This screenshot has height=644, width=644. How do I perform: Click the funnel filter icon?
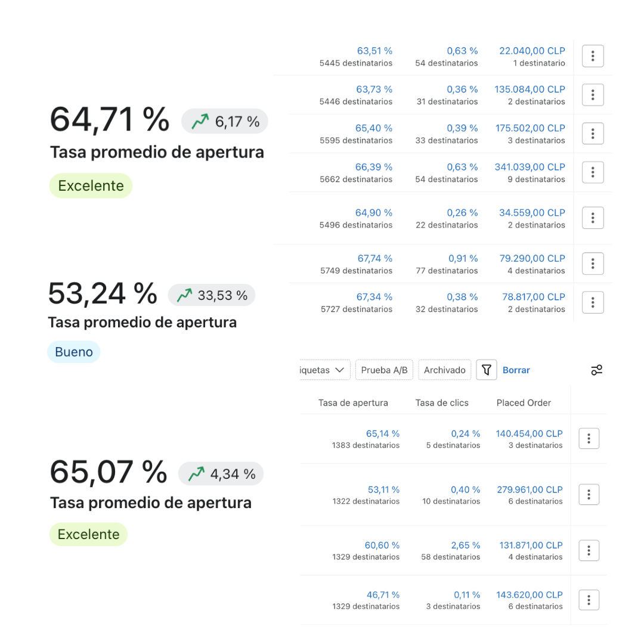click(487, 370)
